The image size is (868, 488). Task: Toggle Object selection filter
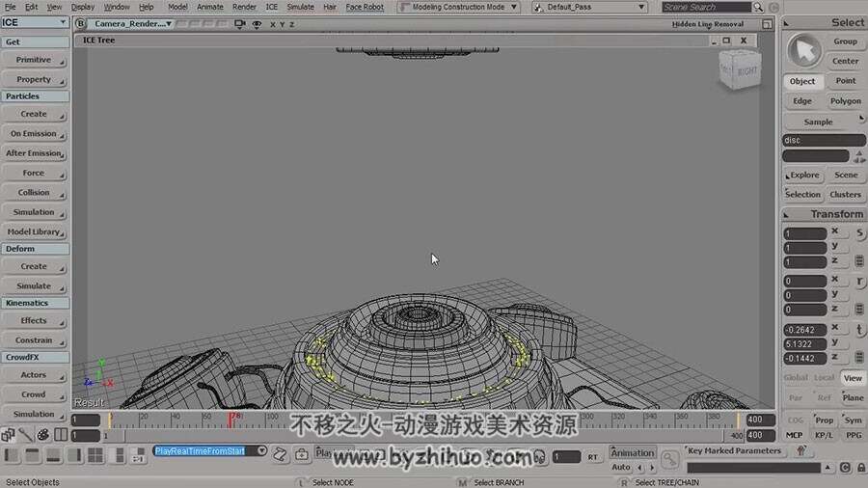802,81
